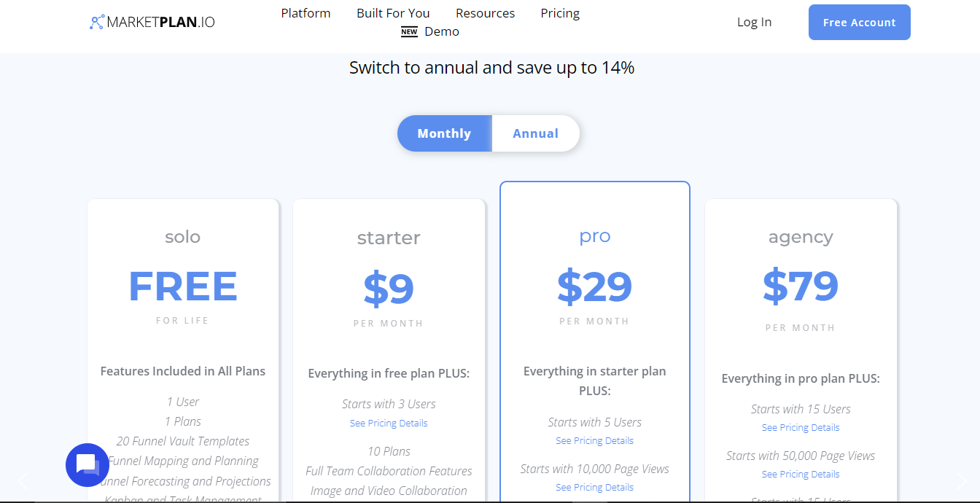
Task: Switch billing toggle to Monthly
Action: [444, 133]
